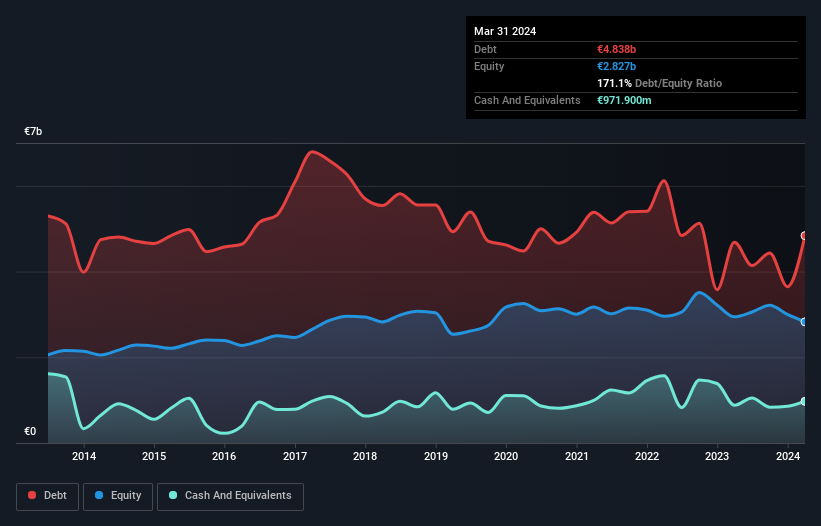This screenshot has width=821, height=526.
Task: Toggle Cash And Equivalents legend button
Action: click(230, 496)
